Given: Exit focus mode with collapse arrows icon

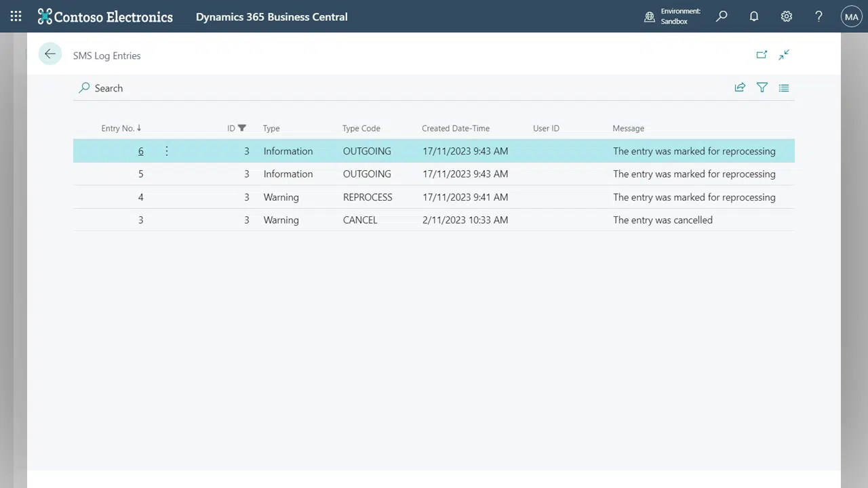Looking at the screenshot, I should tap(783, 55).
